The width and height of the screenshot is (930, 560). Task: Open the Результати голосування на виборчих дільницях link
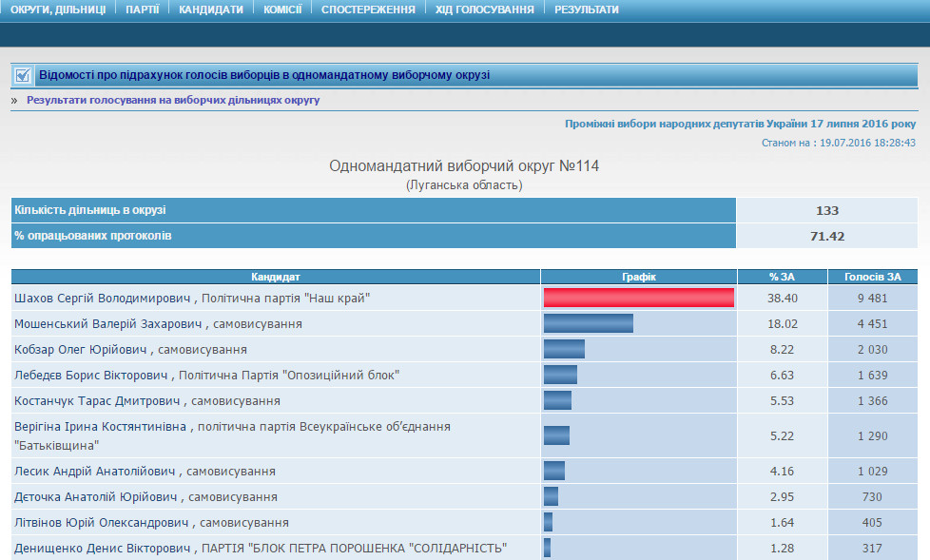pos(173,100)
